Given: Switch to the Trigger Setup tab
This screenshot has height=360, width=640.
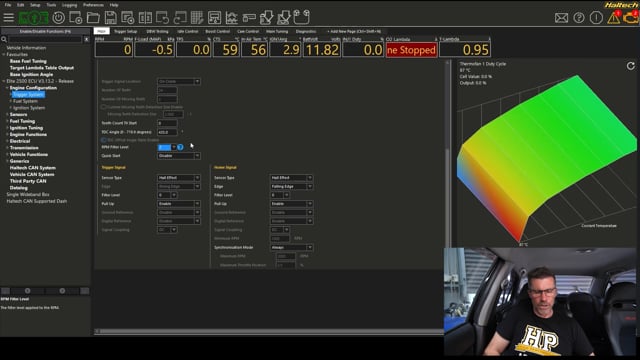Looking at the screenshot, I should tap(126, 31).
